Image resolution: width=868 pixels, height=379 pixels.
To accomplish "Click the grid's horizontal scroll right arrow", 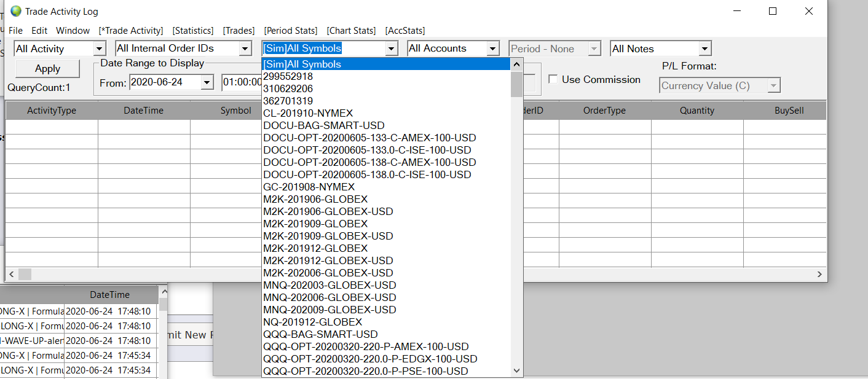I will (x=819, y=274).
